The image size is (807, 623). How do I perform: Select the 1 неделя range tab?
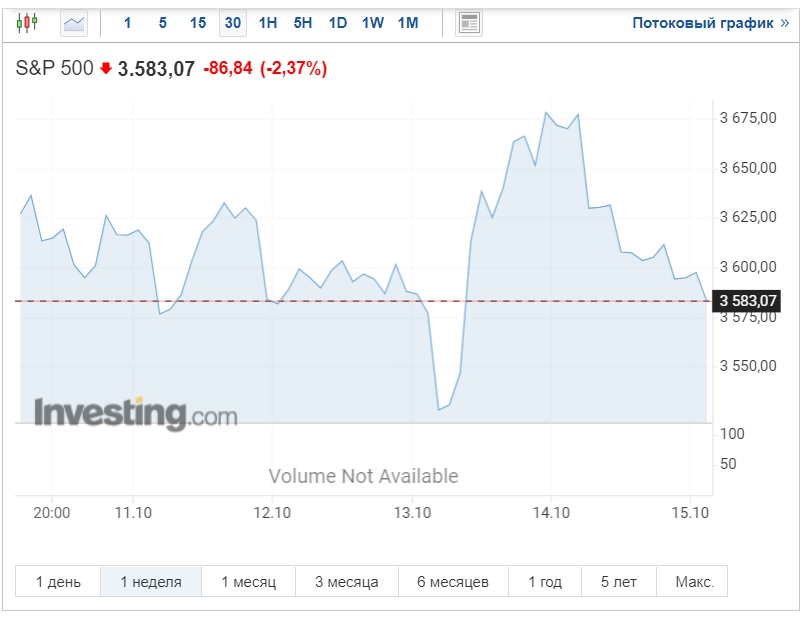coord(151,582)
